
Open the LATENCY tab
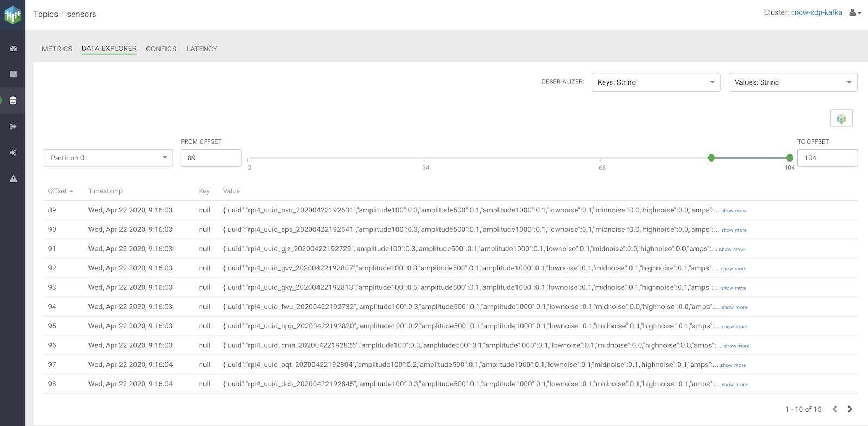click(x=202, y=49)
